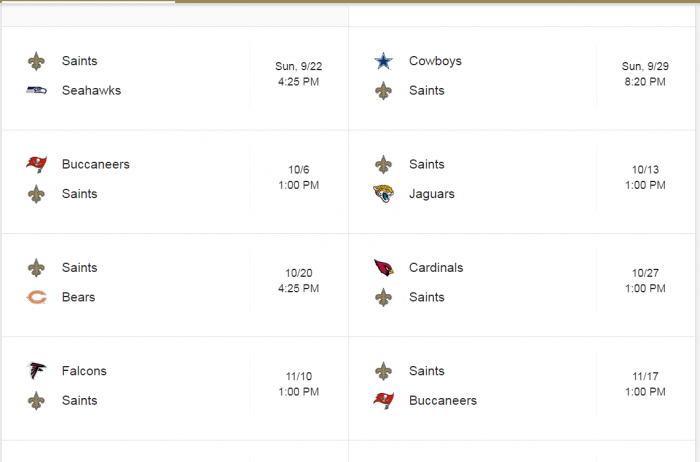
Task: Select the Jaguars team name
Action: tap(431, 193)
